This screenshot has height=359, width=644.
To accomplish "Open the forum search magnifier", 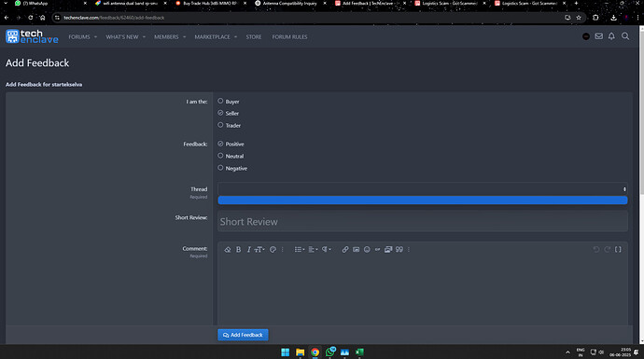I will 625,36.
